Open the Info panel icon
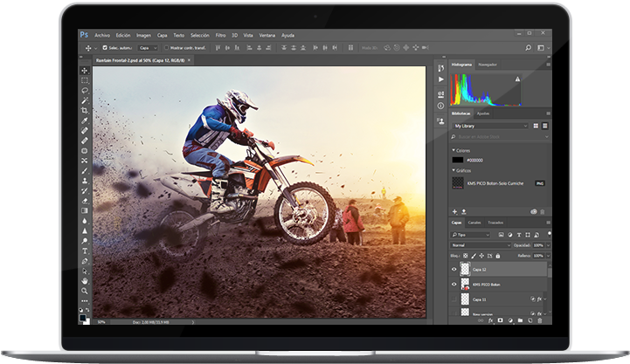630x364 pixels. point(440,106)
